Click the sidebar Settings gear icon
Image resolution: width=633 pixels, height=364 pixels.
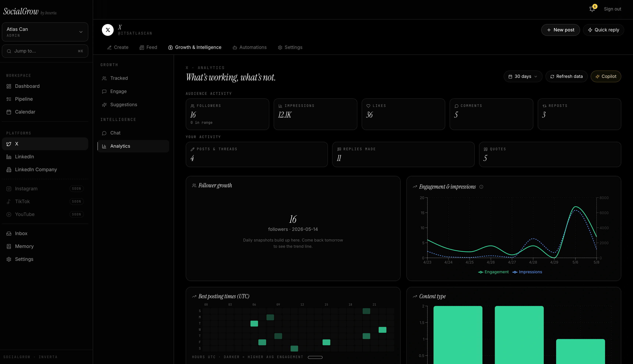pos(9,259)
